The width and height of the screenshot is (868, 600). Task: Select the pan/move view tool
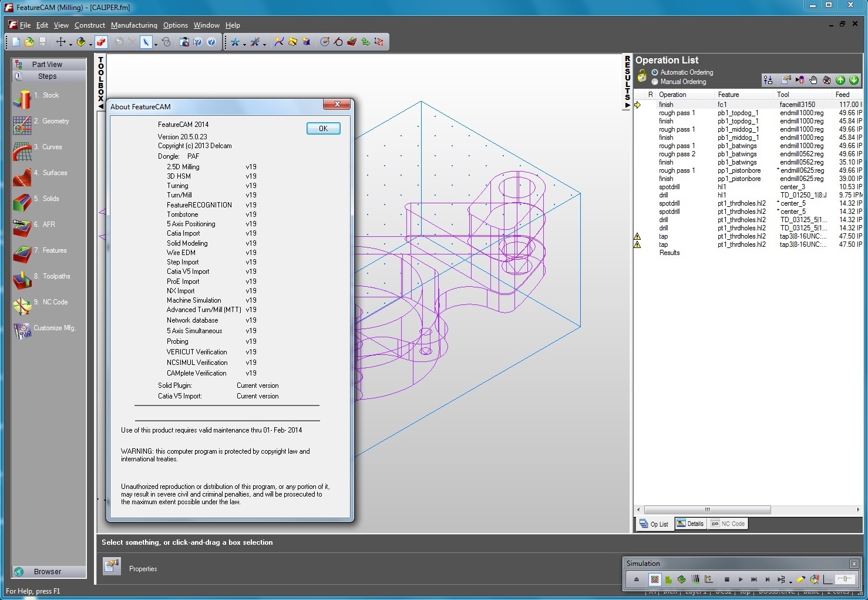pyautogui.click(x=60, y=42)
